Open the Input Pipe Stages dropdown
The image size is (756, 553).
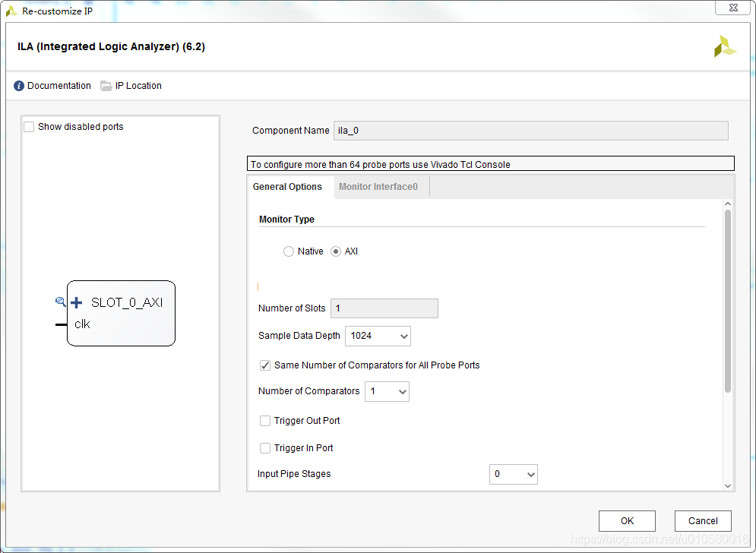(514, 475)
